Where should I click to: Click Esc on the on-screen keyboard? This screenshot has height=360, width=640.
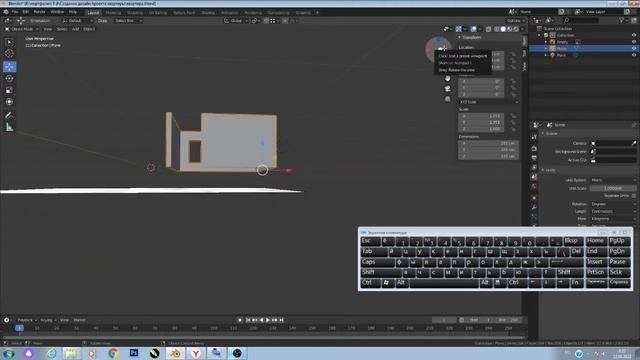(370, 241)
